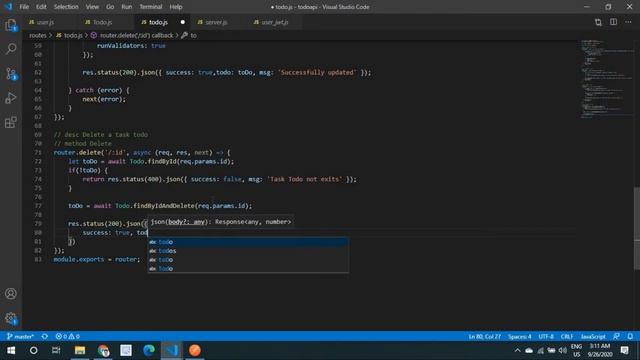
Task: Switch to the user_jwt.js tab
Action: tap(274, 22)
